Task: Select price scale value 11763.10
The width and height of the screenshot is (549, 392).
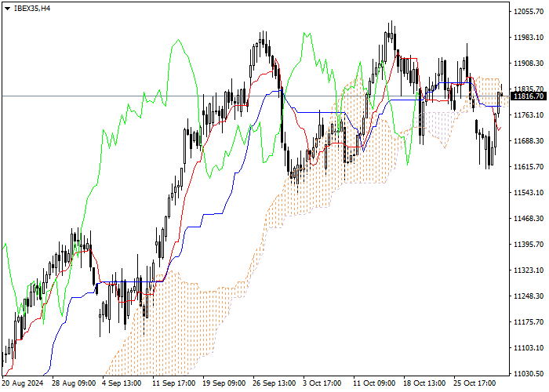Action: coord(529,115)
